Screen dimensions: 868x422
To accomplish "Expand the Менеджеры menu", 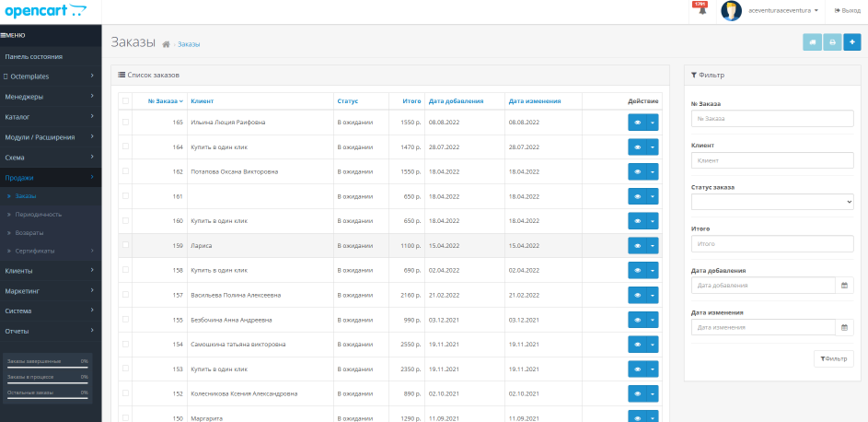I will [x=51, y=97].
